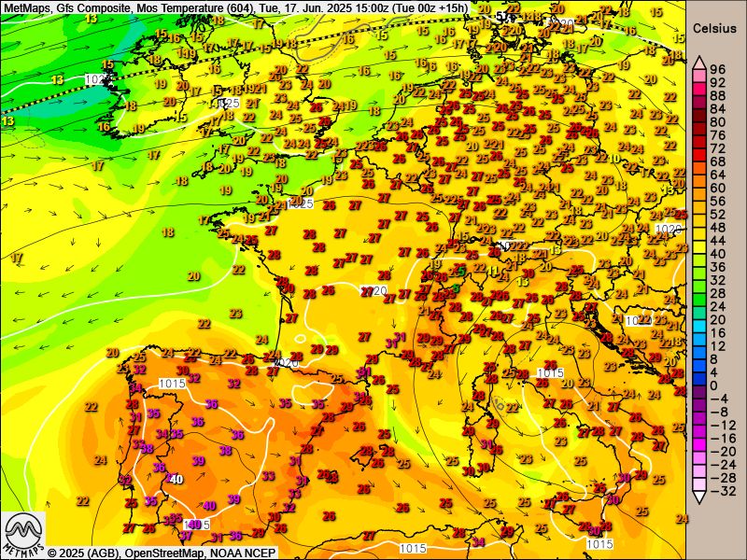The image size is (747, 560).
Task: Click the Celsius legend title
Action: [715, 28]
